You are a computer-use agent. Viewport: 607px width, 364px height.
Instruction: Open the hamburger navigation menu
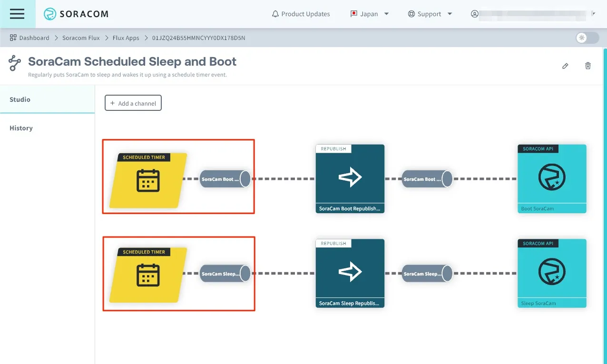pos(17,14)
